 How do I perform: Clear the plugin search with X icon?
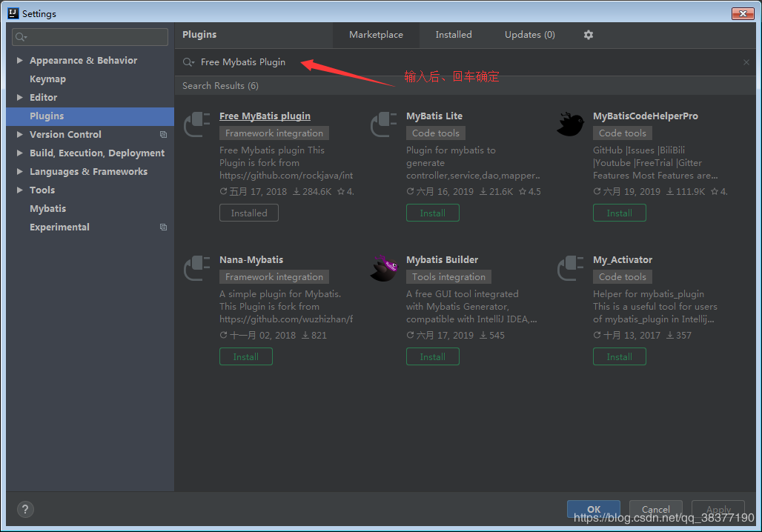pos(746,62)
